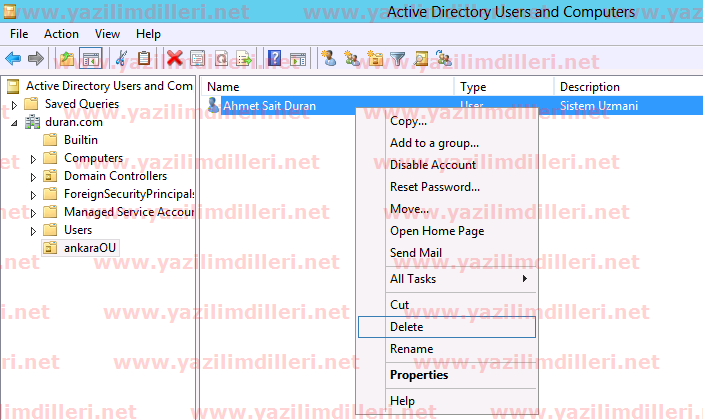The width and height of the screenshot is (703, 420).
Task: Click the Cut scissors toolbar icon
Action: (x=122, y=59)
